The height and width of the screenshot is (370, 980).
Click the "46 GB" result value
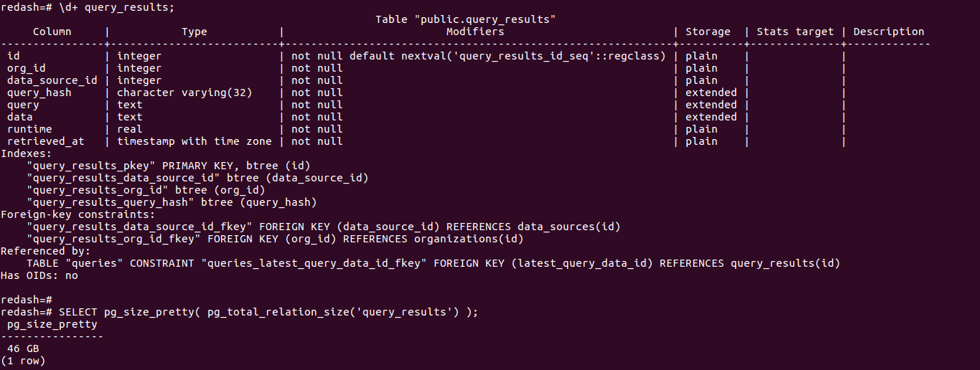pyautogui.click(x=23, y=348)
